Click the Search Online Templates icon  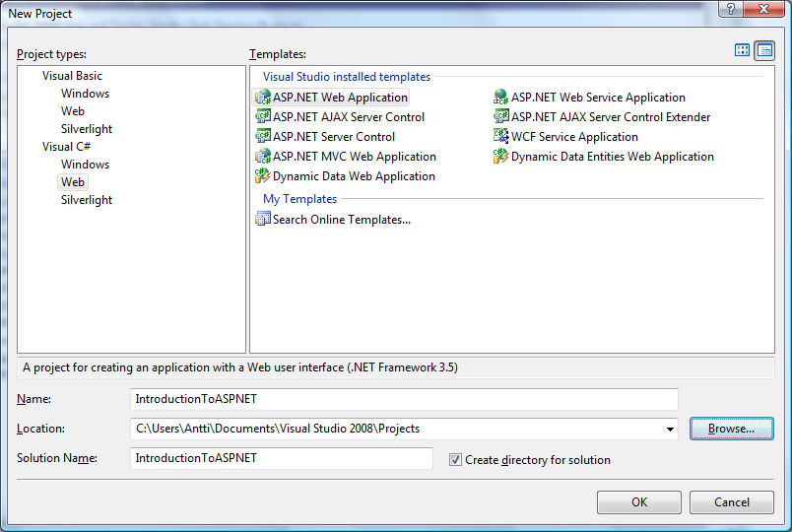point(263,220)
